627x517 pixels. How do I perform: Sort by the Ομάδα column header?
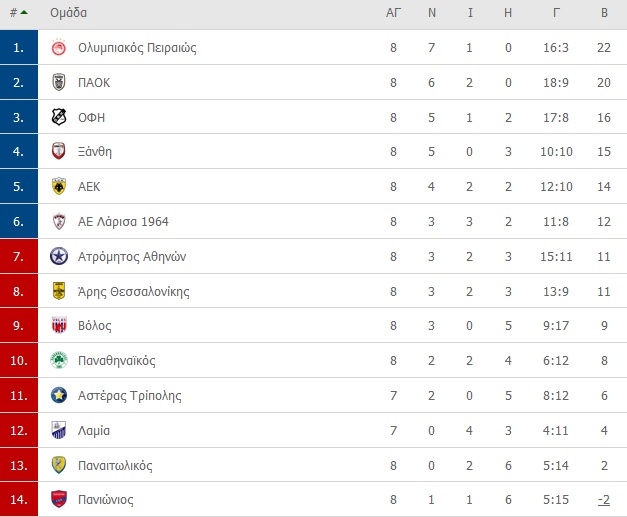click(68, 13)
